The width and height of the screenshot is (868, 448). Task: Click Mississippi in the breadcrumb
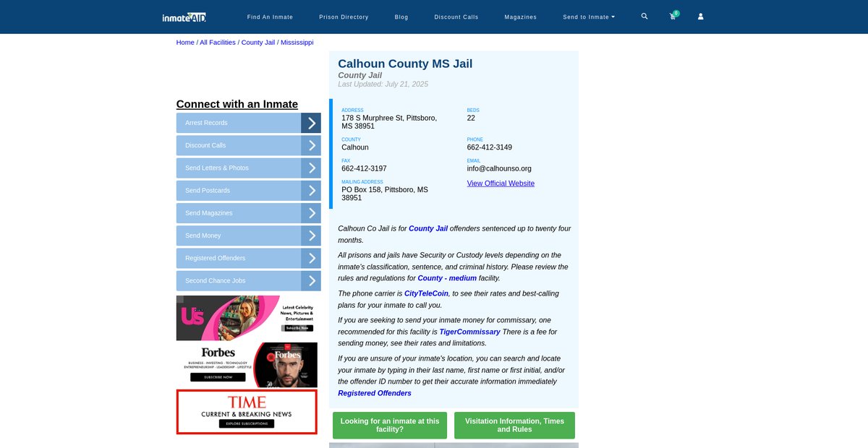pyautogui.click(x=297, y=43)
